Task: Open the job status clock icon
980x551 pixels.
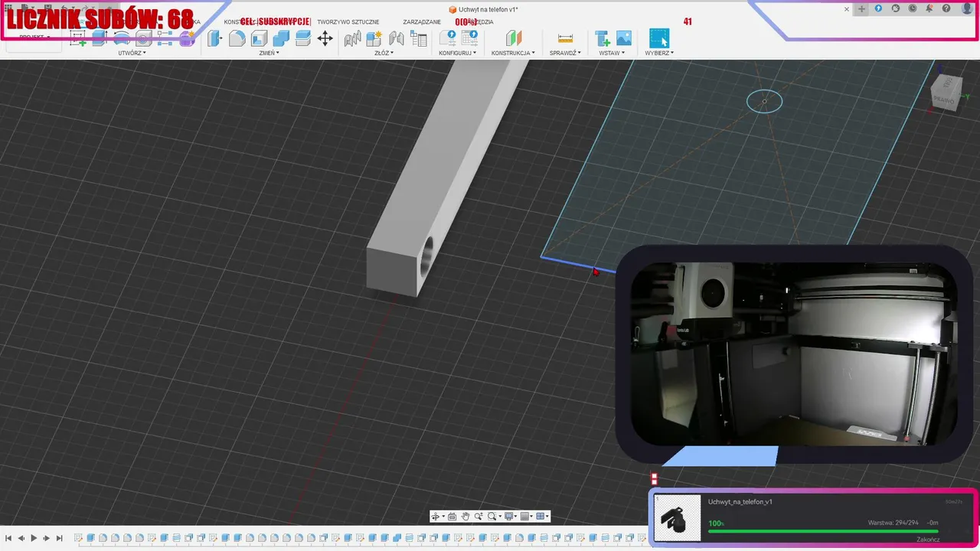Action: [913, 8]
